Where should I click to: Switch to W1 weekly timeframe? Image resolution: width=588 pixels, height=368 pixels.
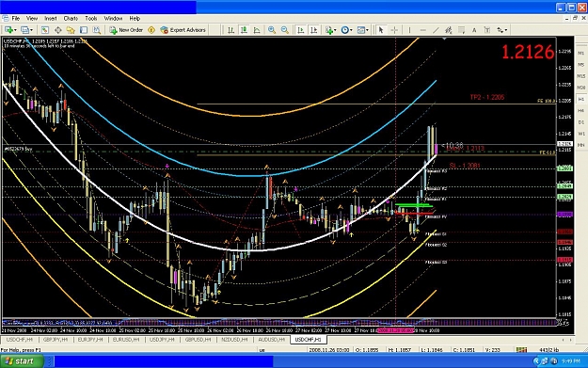point(580,134)
